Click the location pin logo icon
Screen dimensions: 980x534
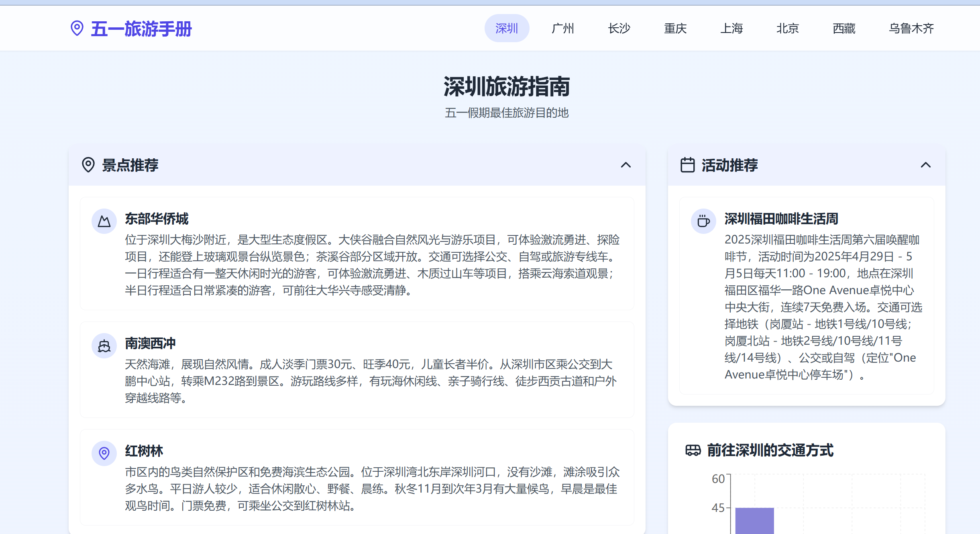pos(77,28)
